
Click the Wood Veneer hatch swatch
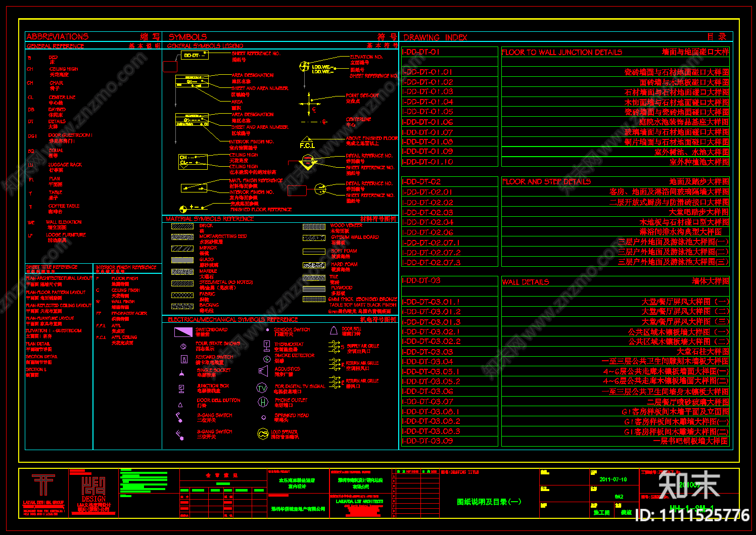[314, 227]
